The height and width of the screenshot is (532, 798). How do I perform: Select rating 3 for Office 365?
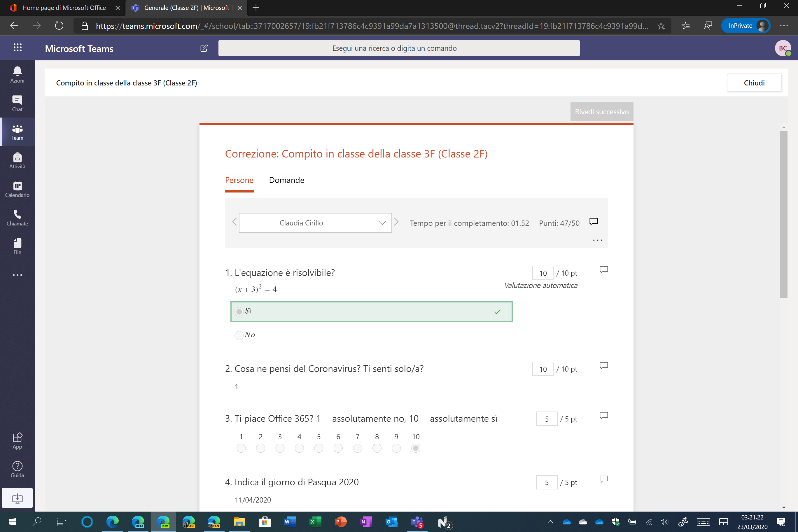(x=280, y=448)
